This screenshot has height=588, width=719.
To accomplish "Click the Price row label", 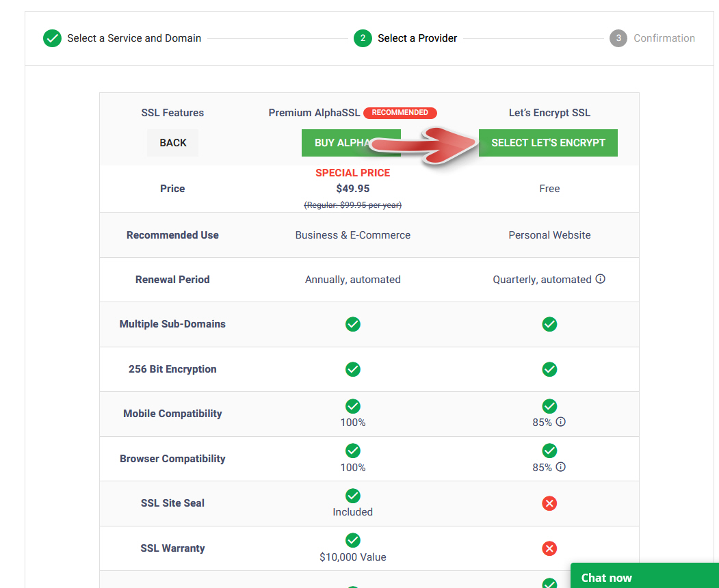I will (172, 188).
